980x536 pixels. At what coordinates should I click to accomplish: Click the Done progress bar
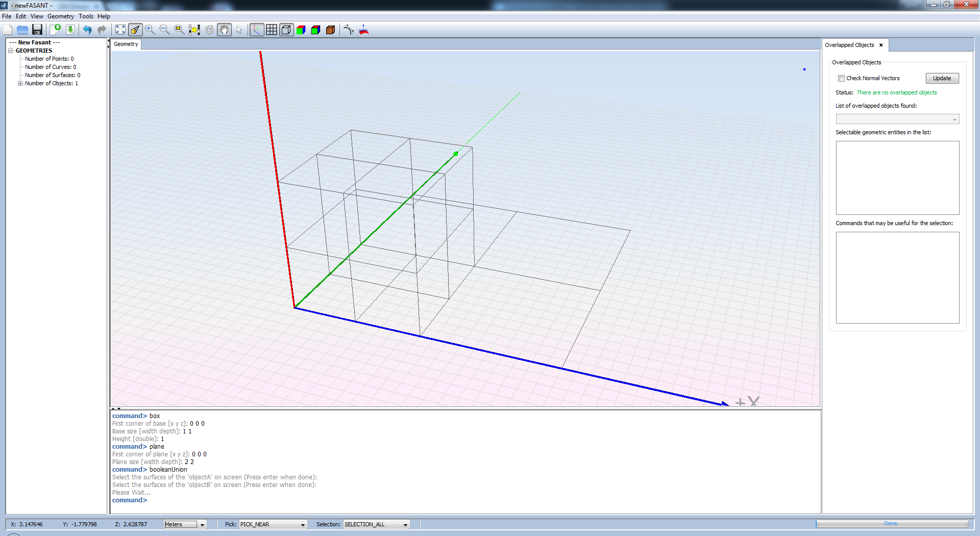point(891,524)
